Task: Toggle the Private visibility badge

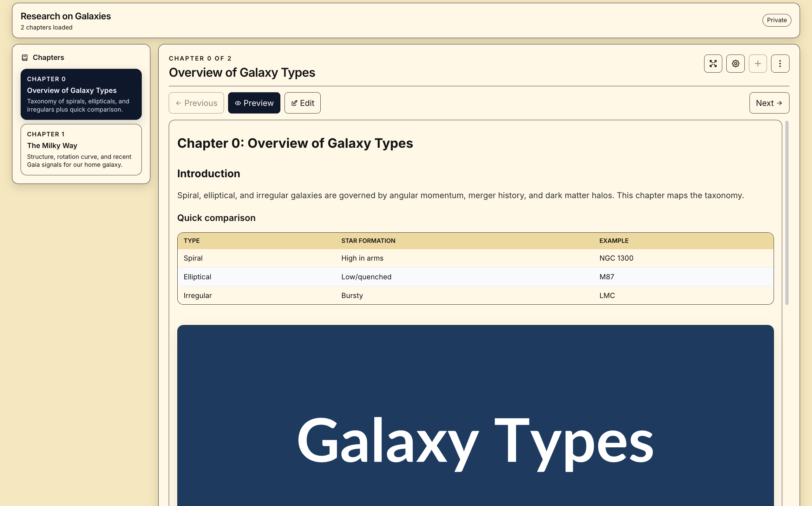Action: 776,20
